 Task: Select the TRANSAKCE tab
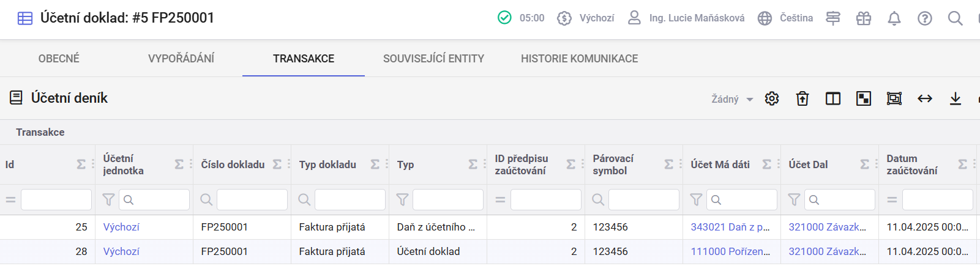[304, 59]
